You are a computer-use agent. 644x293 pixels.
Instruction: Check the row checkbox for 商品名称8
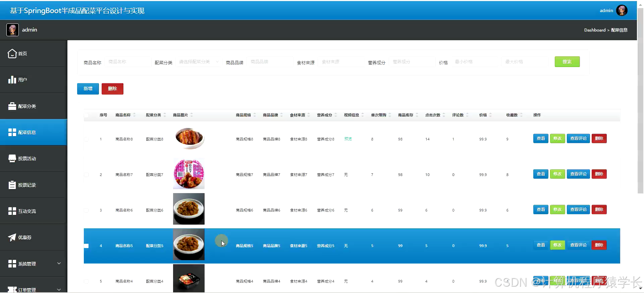coord(86,139)
